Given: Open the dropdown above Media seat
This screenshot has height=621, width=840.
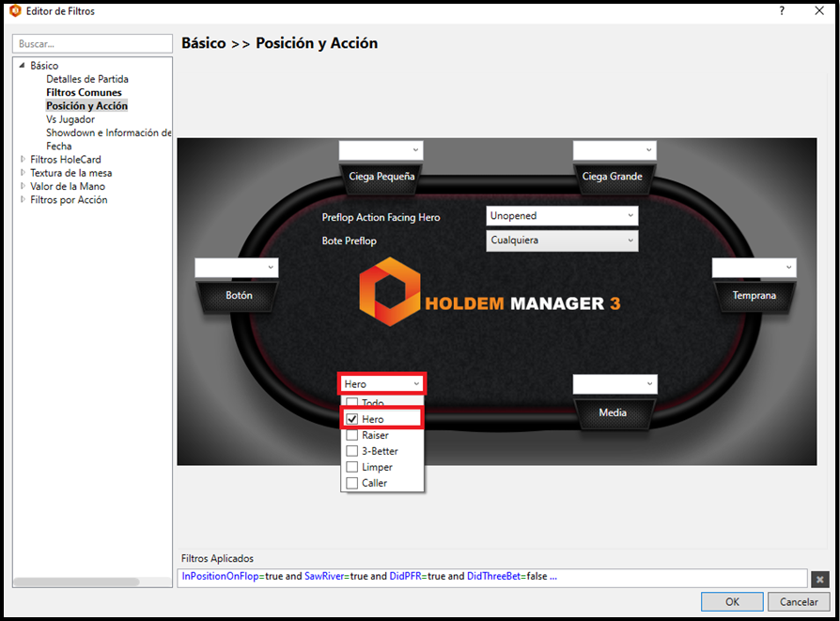Looking at the screenshot, I should pyautogui.click(x=615, y=383).
